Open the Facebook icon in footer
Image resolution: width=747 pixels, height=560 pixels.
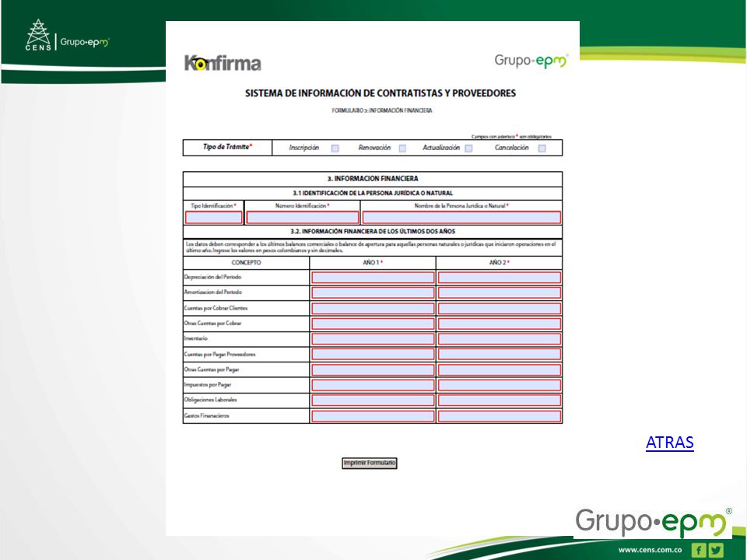pos(699,550)
